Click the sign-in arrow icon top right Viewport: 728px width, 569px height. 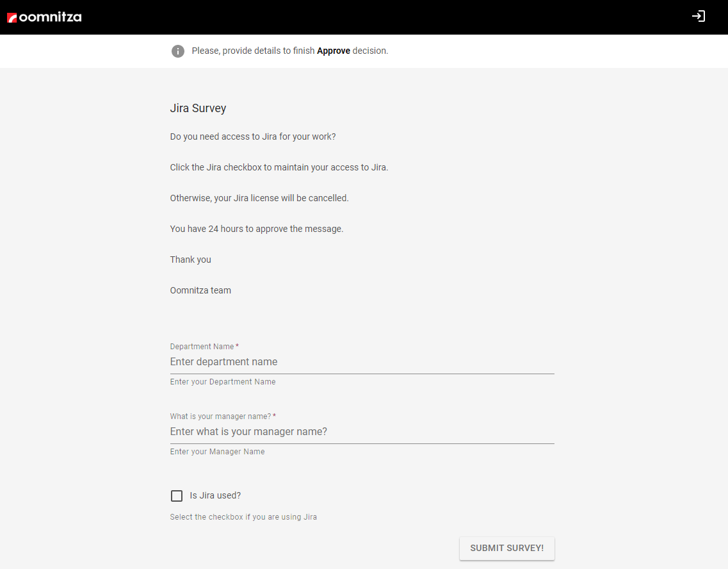(x=699, y=17)
